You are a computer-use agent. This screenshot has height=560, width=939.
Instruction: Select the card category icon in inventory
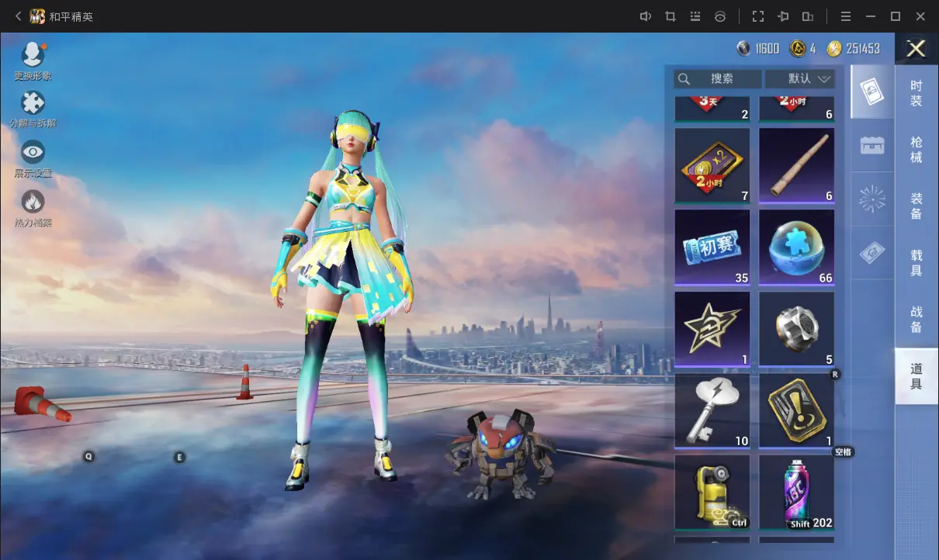(872, 92)
